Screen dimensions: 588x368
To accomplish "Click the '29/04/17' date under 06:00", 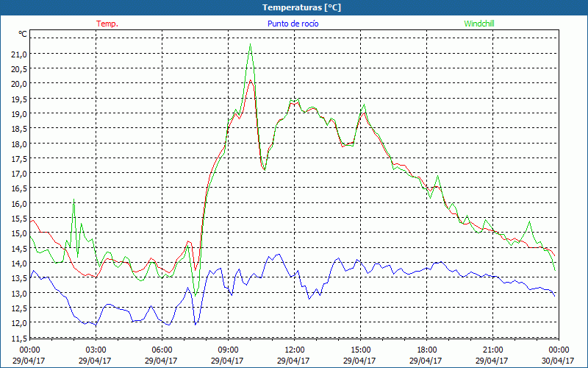I will tap(161, 361).
